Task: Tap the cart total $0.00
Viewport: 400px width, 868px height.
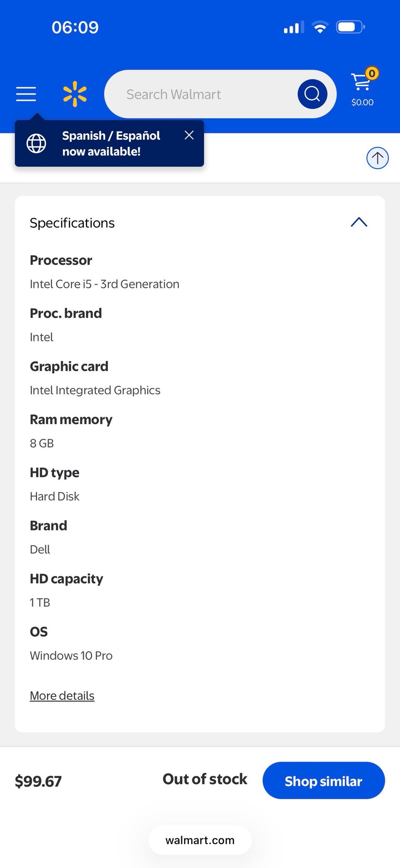Action: click(x=362, y=102)
